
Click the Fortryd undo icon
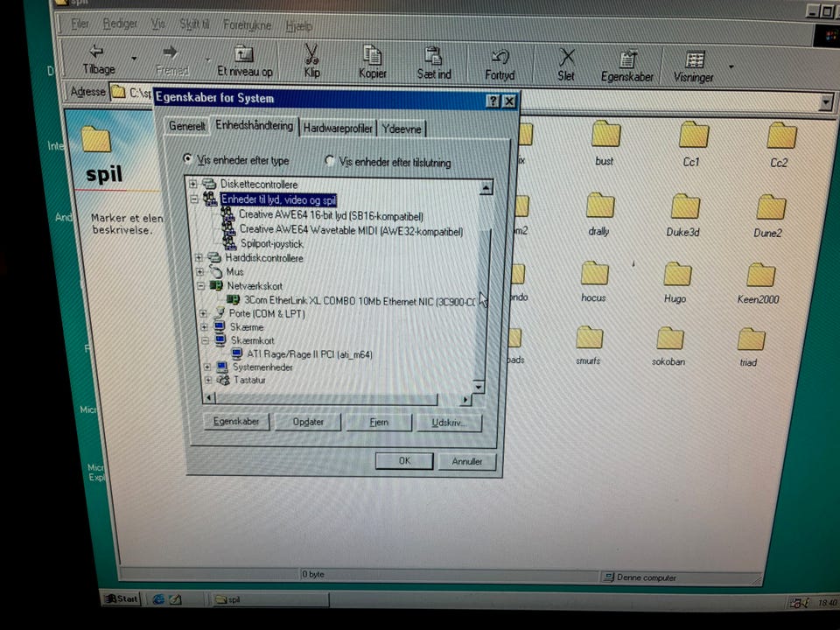coord(500,57)
